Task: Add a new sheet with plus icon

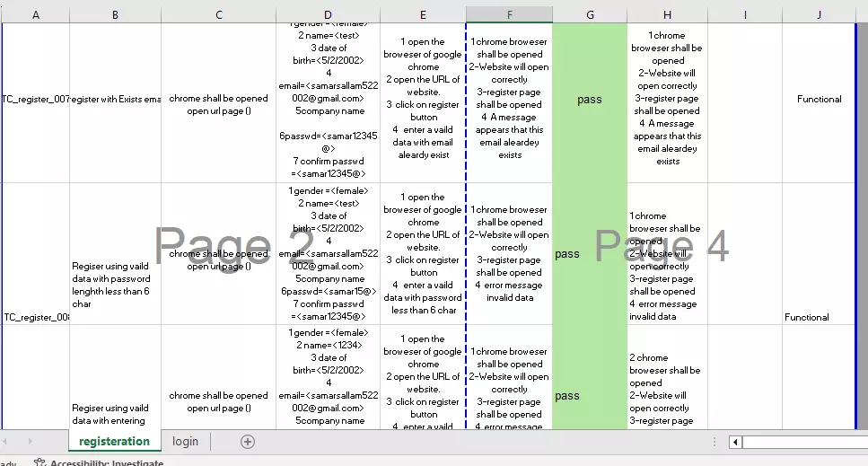Action: [248, 442]
